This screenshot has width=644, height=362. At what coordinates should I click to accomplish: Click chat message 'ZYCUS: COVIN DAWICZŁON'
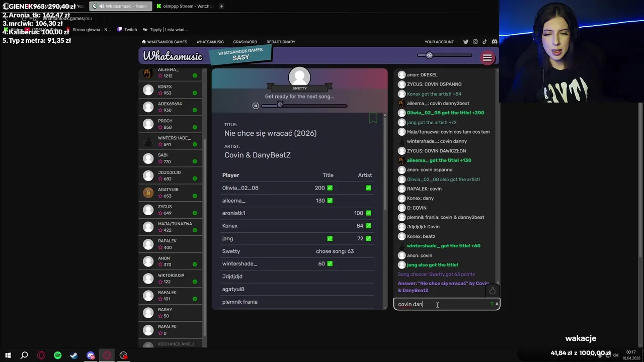tap(436, 151)
